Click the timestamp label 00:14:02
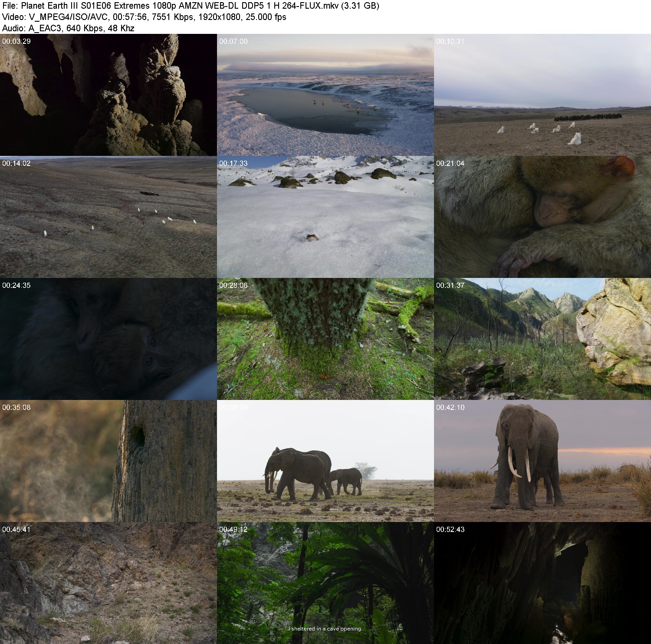This screenshot has height=644, width=651. click(x=16, y=163)
